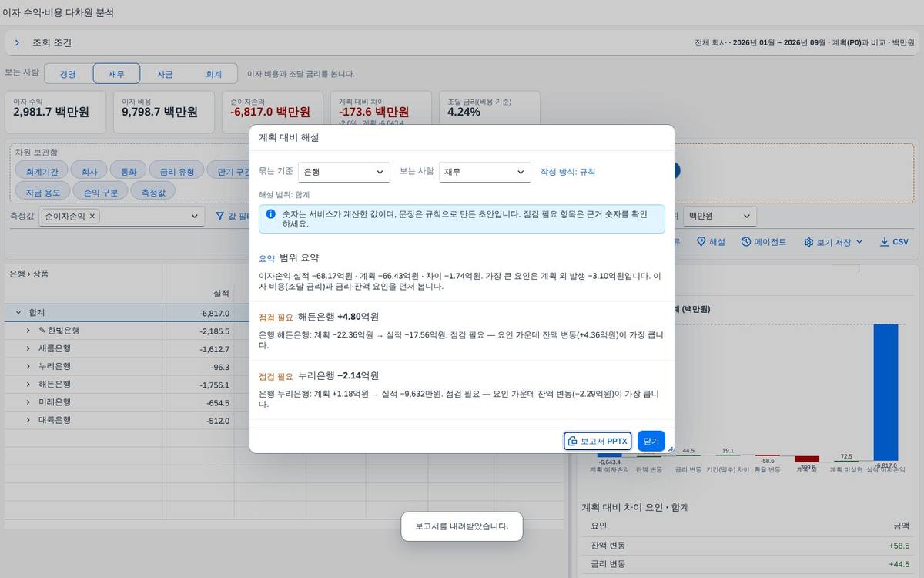Click the 손익 구분 dimension chip
The height and width of the screenshot is (578, 924).
[101, 191]
